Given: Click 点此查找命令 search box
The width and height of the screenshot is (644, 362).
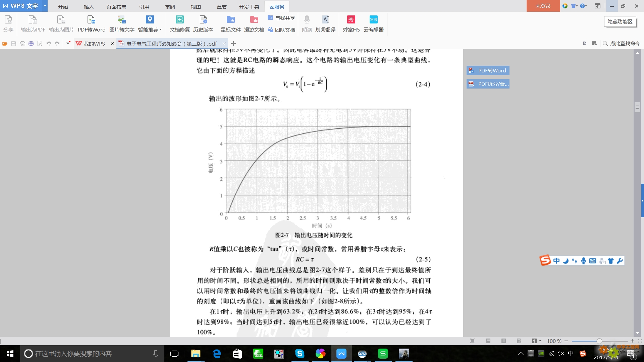Looking at the screenshot, I should click(x=622, y=43).
